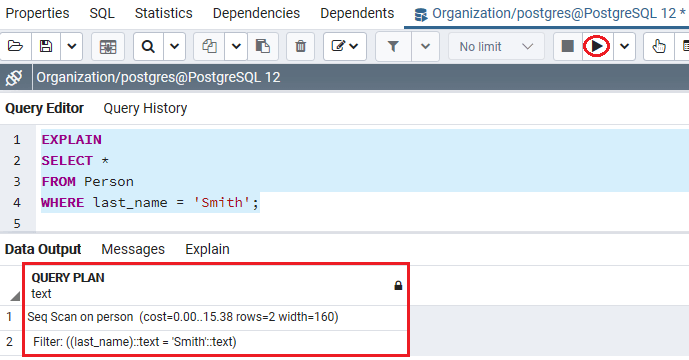
Task: Switch to the Query History tab
Action: click(x=145, y=108)
